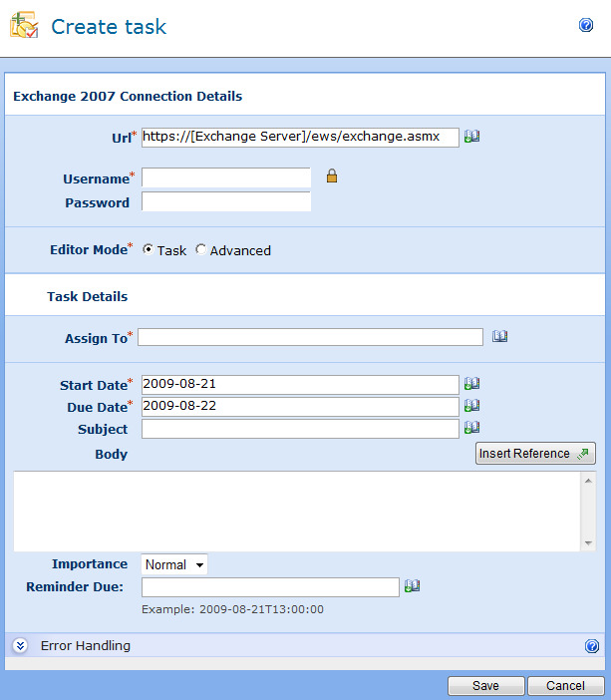This screenshot has height=700, width=611.
Task: Open help icon in Create task header
Action: point(586,26)
